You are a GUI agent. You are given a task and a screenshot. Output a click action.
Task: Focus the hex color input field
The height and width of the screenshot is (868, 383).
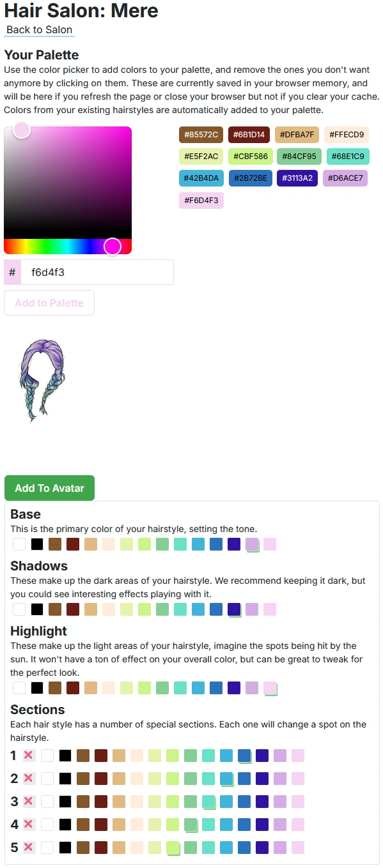coord(97,272)
